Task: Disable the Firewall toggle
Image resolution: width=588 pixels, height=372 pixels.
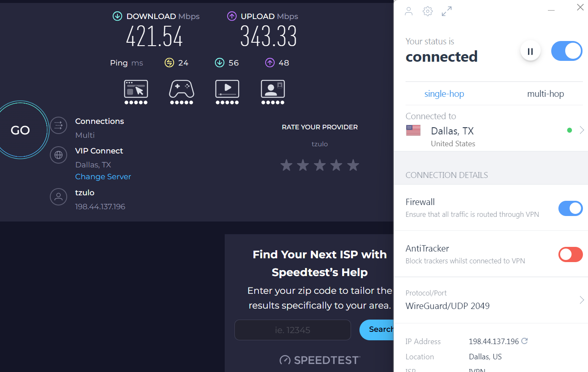Action: coord(571,208)
